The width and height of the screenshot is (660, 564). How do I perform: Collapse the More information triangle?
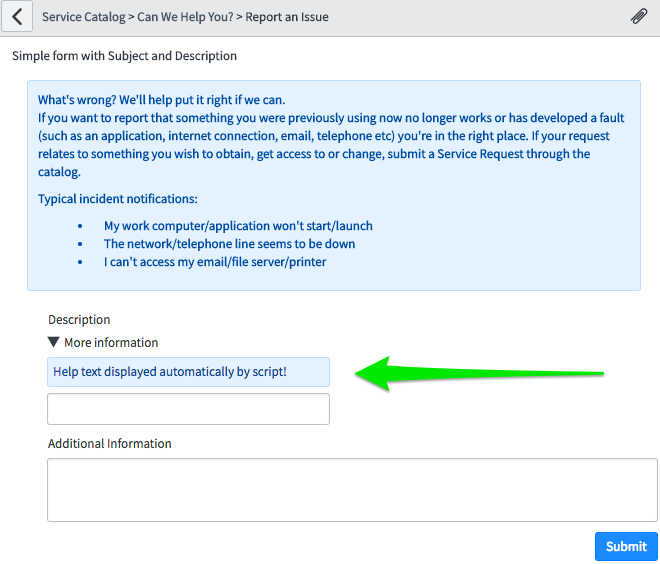tap(54, 342)
